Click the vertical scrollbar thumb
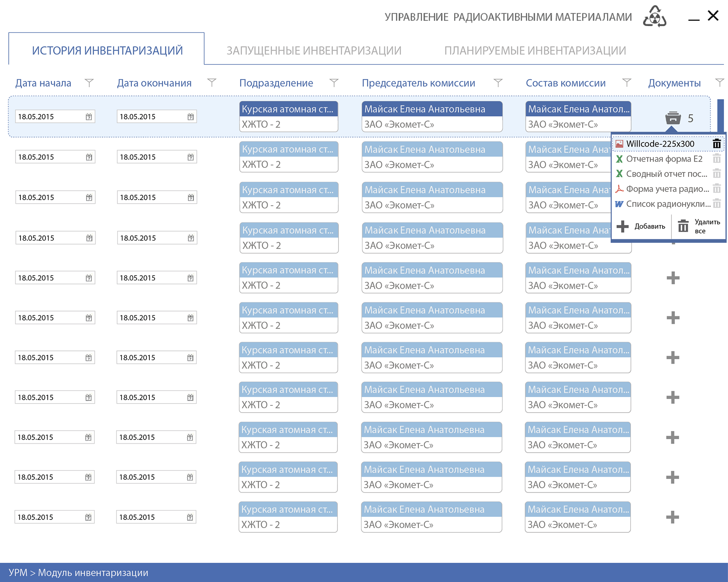This screenshot has height=582, width=728. (x=720, y=115)
